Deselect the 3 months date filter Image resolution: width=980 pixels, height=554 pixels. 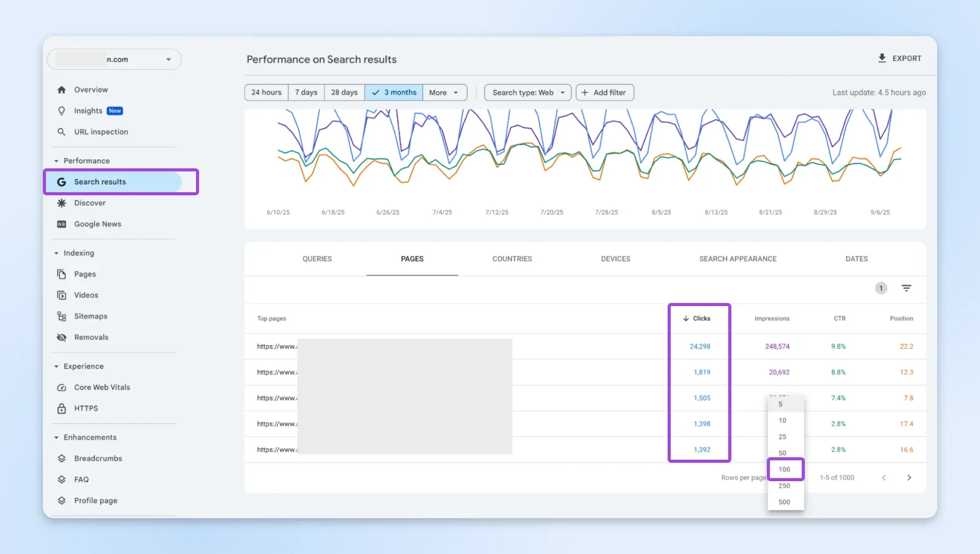click(394, 92)
